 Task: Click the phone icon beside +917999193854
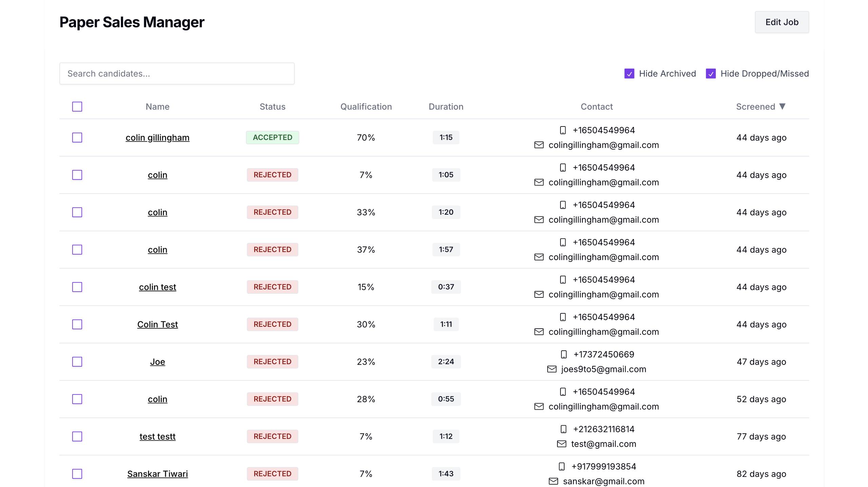click(561, 466)
